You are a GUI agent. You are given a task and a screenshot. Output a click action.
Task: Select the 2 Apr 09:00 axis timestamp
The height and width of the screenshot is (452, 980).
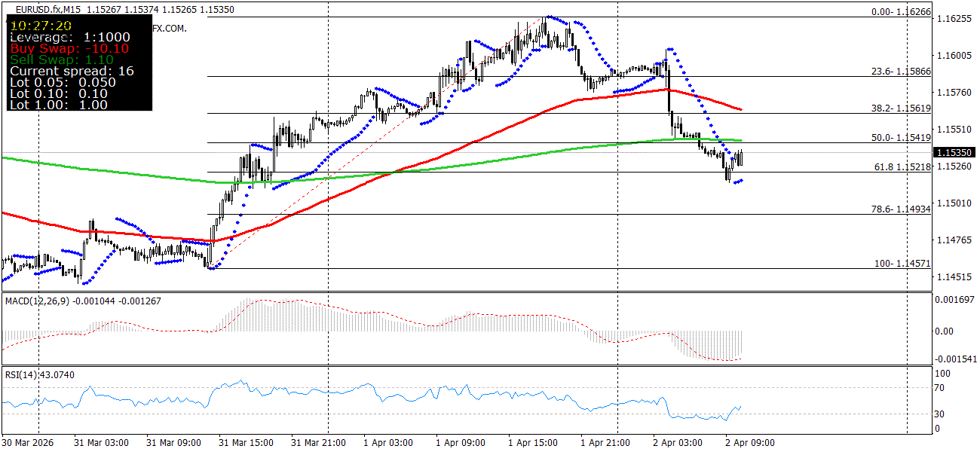(751, 444)
